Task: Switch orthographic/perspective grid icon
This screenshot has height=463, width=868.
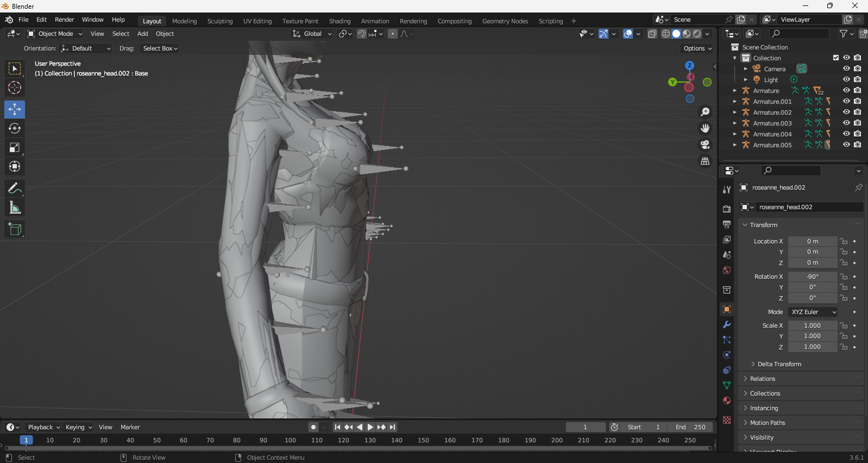Action: [705, 161]
